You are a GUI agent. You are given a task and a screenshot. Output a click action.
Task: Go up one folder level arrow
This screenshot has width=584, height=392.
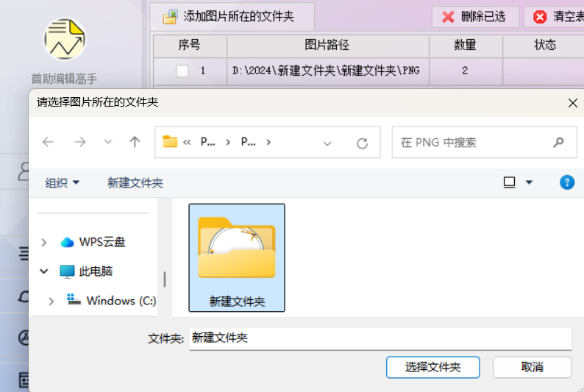(x=135, y=142)
